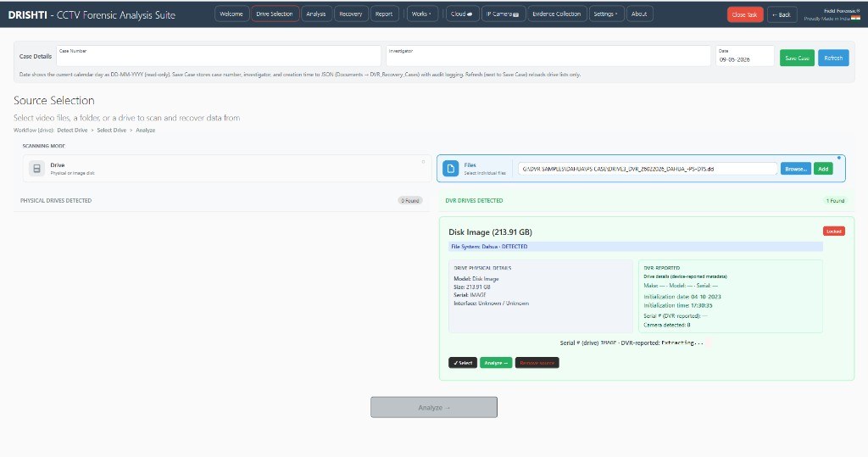
Task: Click the Remove source button
Action: point(537,363)
